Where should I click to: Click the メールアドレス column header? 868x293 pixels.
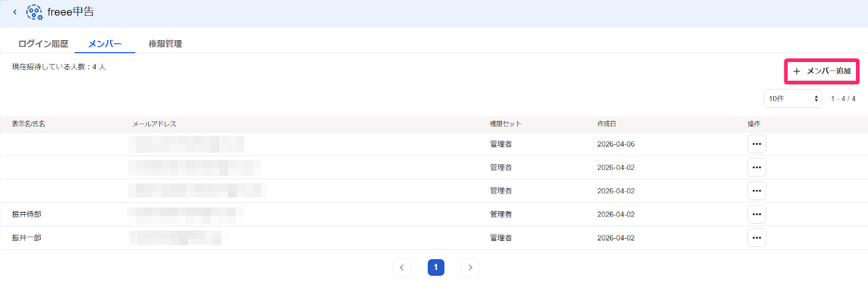click(154, 124)
